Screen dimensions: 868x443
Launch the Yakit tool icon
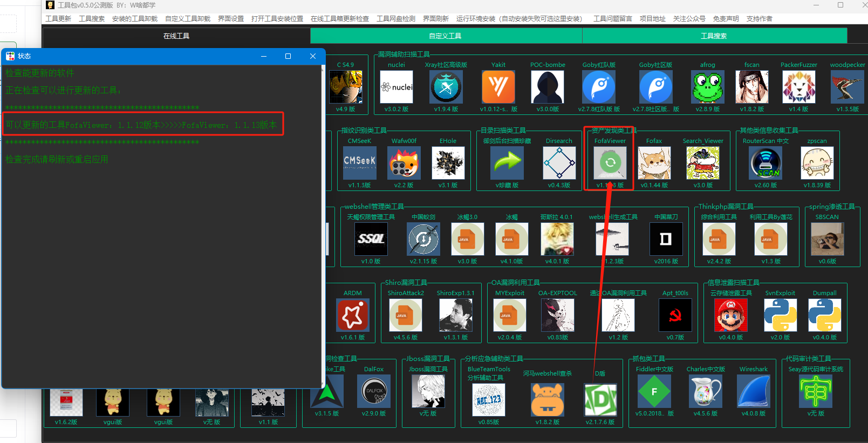coord(498,87)
